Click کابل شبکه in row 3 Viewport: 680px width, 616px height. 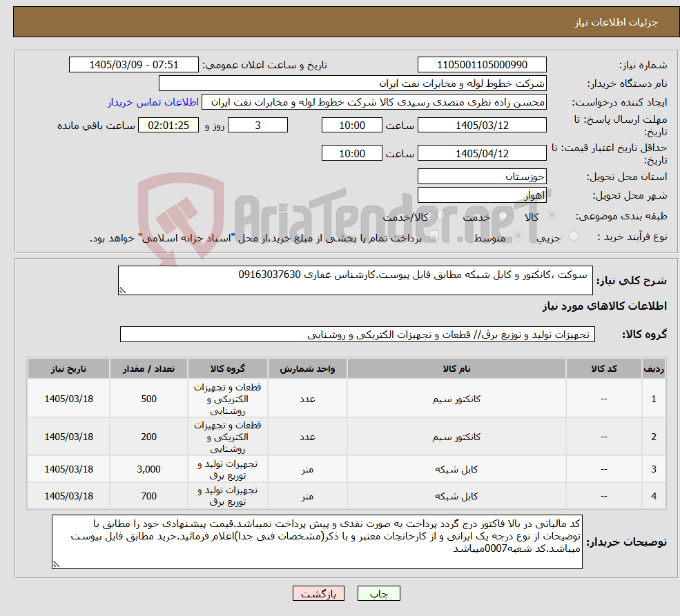pos(456,469)
